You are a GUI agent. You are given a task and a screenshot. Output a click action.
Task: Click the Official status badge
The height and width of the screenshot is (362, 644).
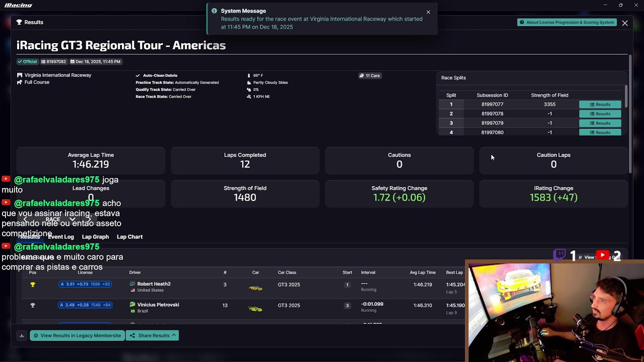[28, 61]
